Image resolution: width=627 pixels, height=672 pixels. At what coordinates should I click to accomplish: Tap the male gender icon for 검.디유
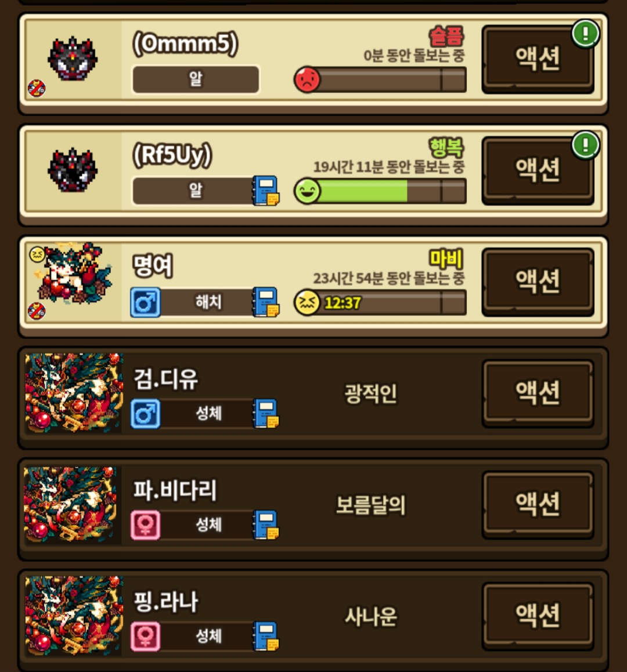click(145, 414)
